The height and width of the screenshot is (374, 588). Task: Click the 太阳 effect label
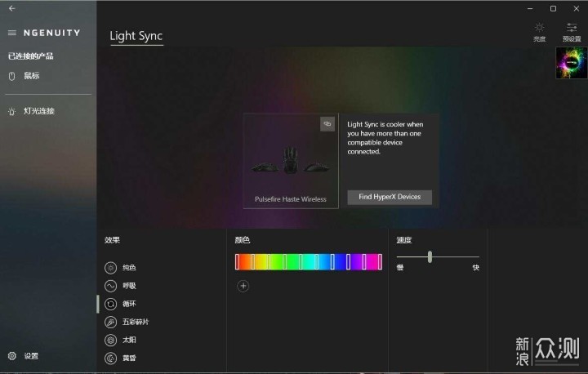coord(129,340)
